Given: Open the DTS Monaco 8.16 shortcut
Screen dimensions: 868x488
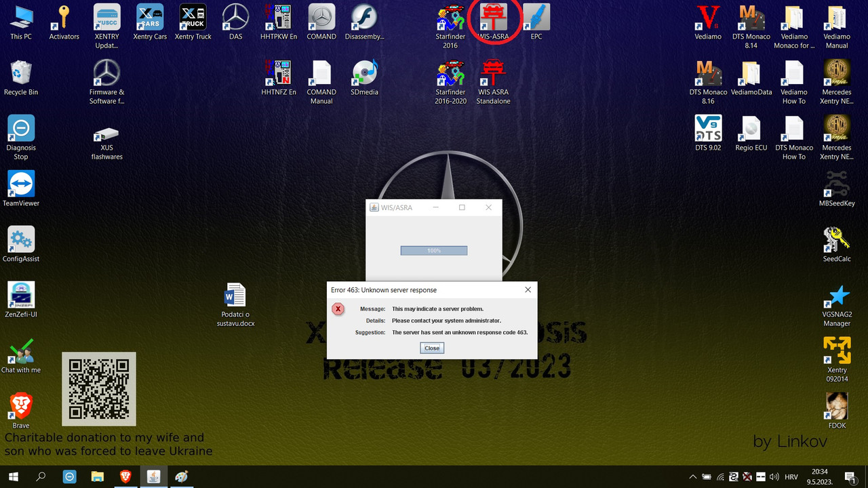Looking at the screenshot, I should coord(708,81).
